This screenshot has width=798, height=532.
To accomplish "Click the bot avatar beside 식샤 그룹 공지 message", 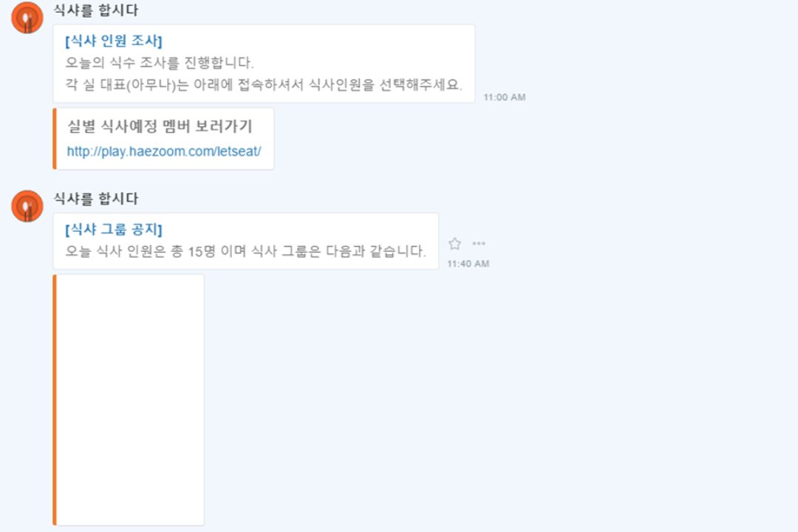I will [x=27, y=206].
